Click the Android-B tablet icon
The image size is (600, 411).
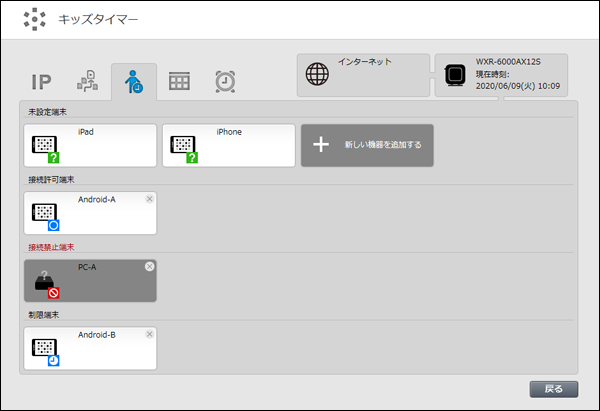(44, 347)
